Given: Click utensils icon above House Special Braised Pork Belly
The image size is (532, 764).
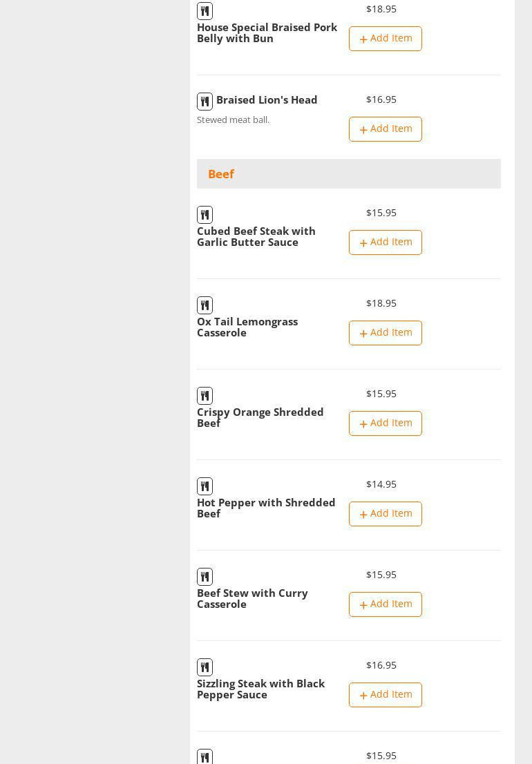Looking at the screenshot, I should click(x=205, y=11).
